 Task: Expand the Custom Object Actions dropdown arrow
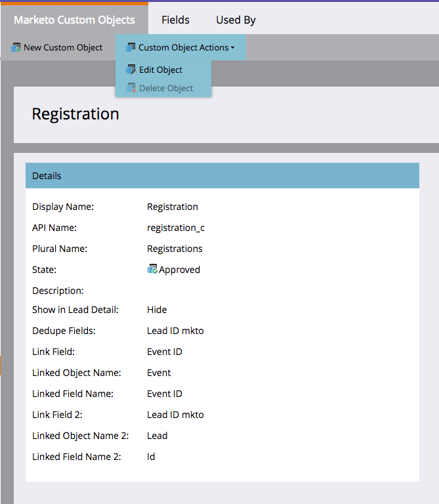233,48
